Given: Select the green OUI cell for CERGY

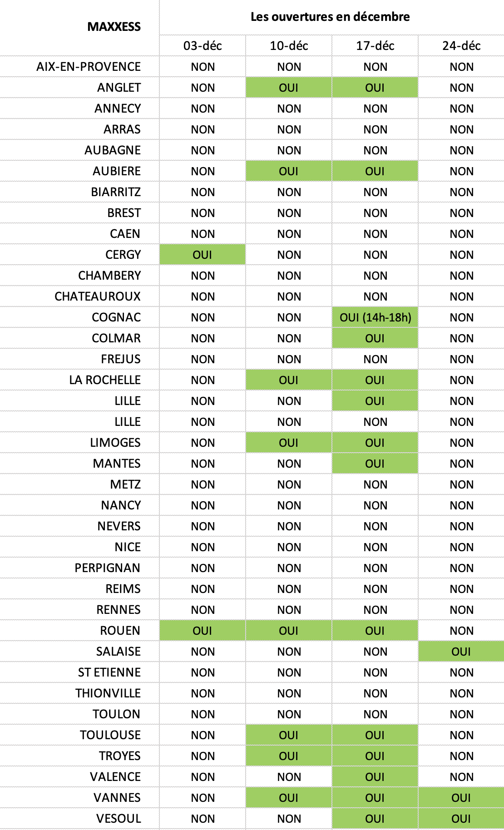Looking at the screenshot, I should tap(203, 255).
